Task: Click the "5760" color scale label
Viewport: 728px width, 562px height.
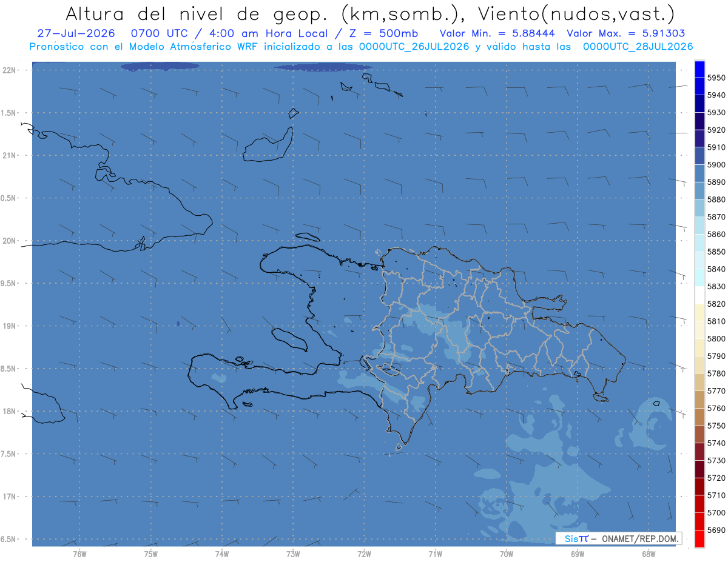Action: click(x=716, y=408)
